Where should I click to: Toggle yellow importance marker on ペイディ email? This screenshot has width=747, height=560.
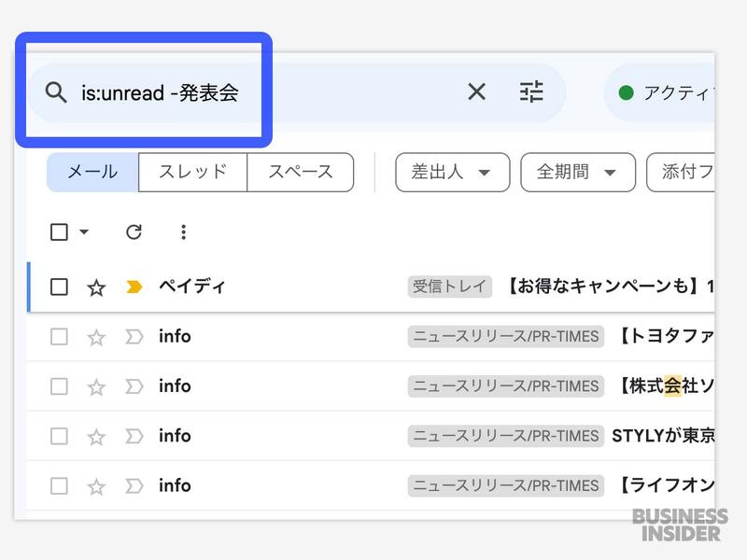134,287
